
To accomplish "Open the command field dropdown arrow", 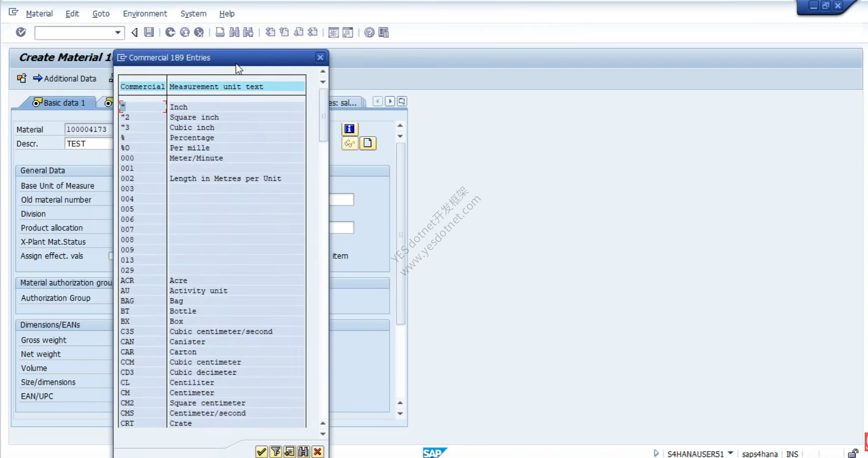I will (x=118, y=32).
